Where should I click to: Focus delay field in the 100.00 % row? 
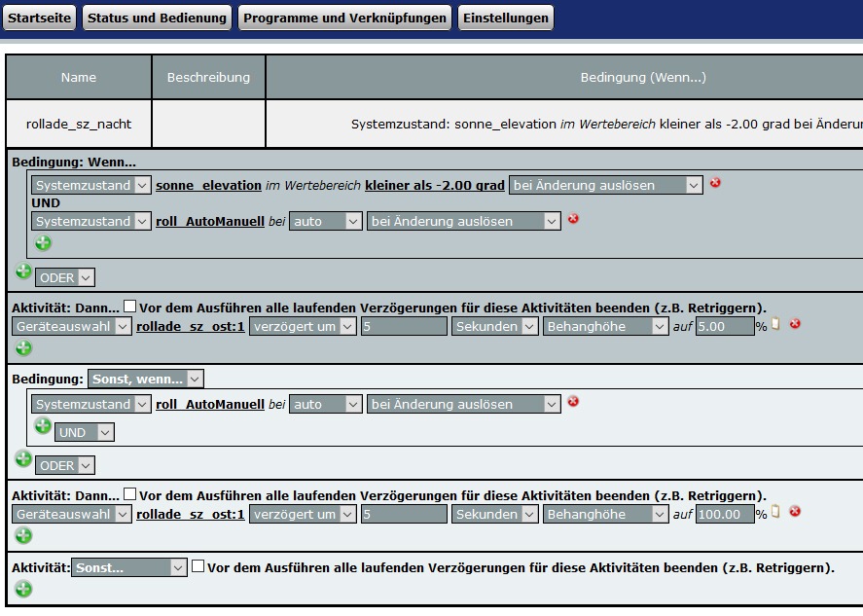pyautogui.click(x=404, y=514)
